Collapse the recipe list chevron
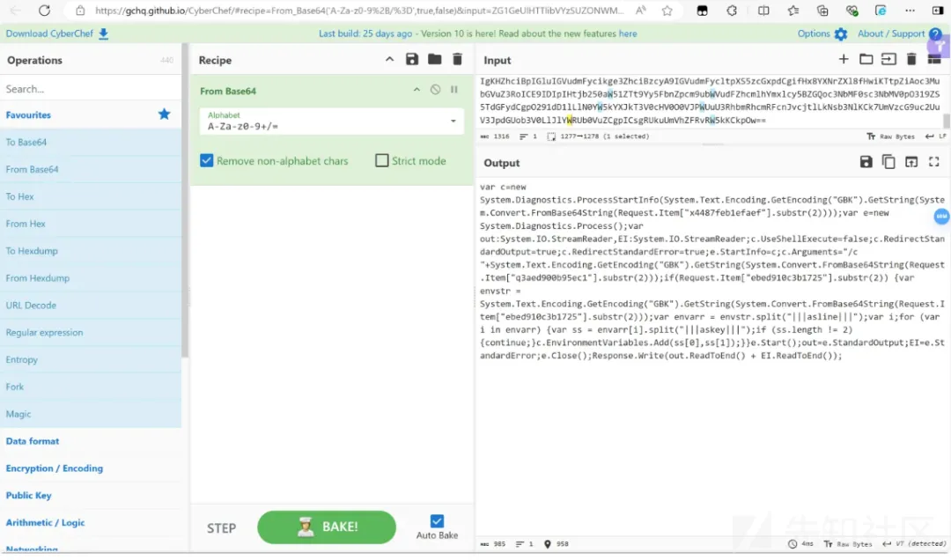Image resolution: width=951 pixels, height=560 pixels. 389,60
